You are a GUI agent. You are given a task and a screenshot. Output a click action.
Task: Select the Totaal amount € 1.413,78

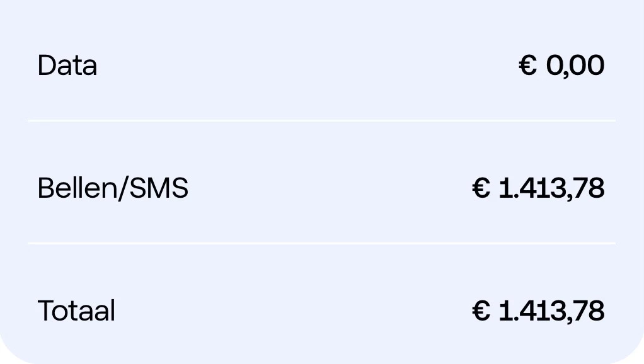point(538,311)
